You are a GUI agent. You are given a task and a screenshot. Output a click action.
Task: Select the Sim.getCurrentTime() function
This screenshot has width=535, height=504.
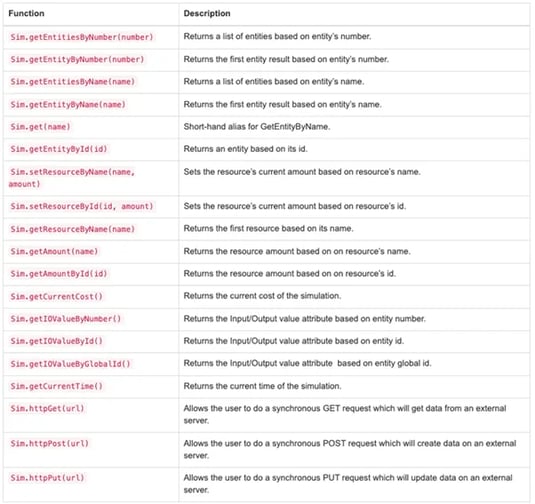coord(56,386)
